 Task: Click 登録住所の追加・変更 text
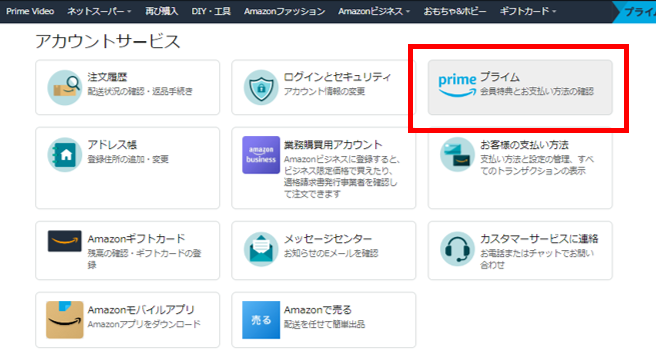pos(128,159)
